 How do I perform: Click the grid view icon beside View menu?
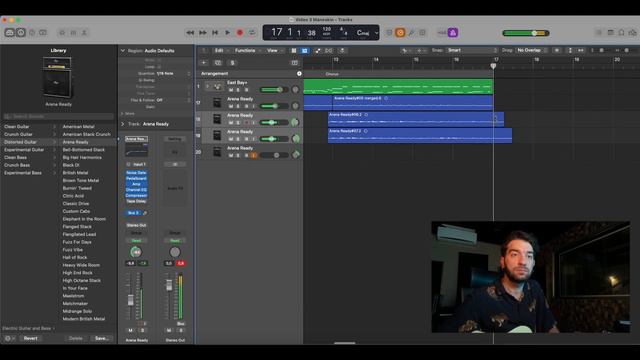point(293,51)
